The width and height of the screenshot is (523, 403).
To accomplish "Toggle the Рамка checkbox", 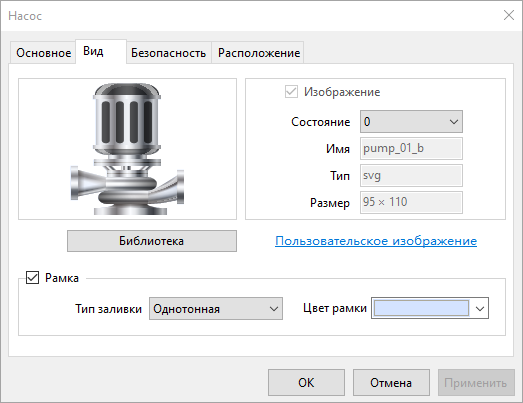I will [32, 278].
